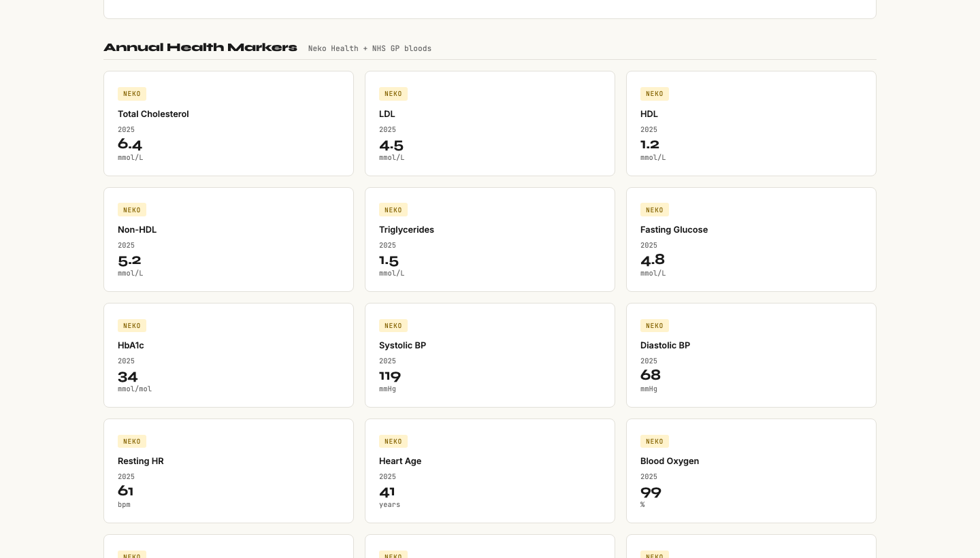The height and width of the screenshot is (558, 980).
Task: Click the mmol/L unit in Non-HDL card
Action: [131, 274]
